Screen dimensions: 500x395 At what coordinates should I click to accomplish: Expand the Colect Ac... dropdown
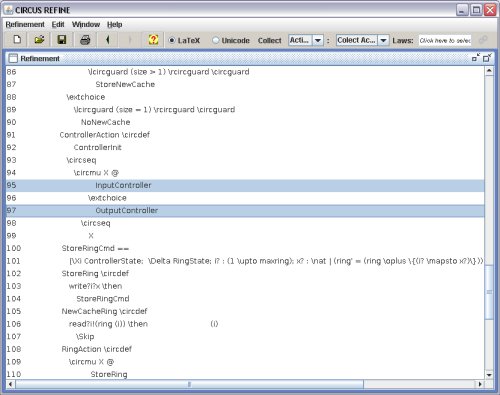tap(383, 40)
